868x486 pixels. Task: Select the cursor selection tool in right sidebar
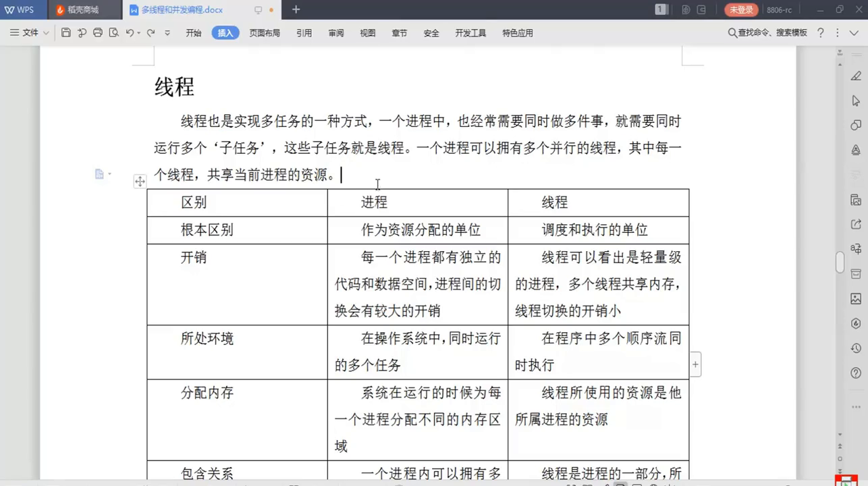tap(856, 101)
